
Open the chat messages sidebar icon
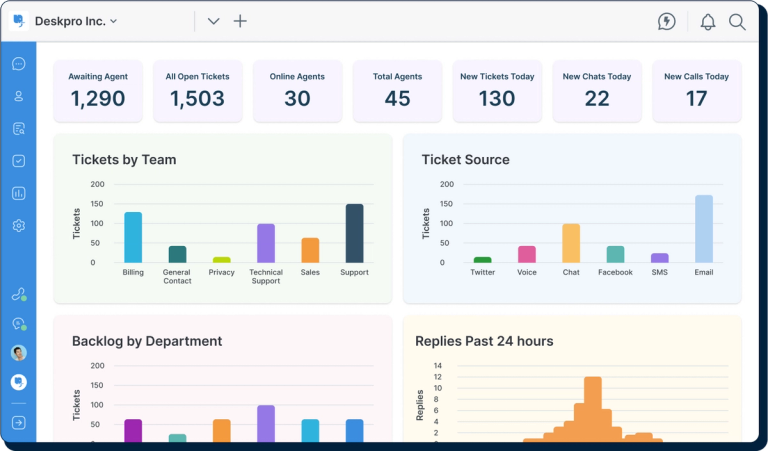(18, 64)
